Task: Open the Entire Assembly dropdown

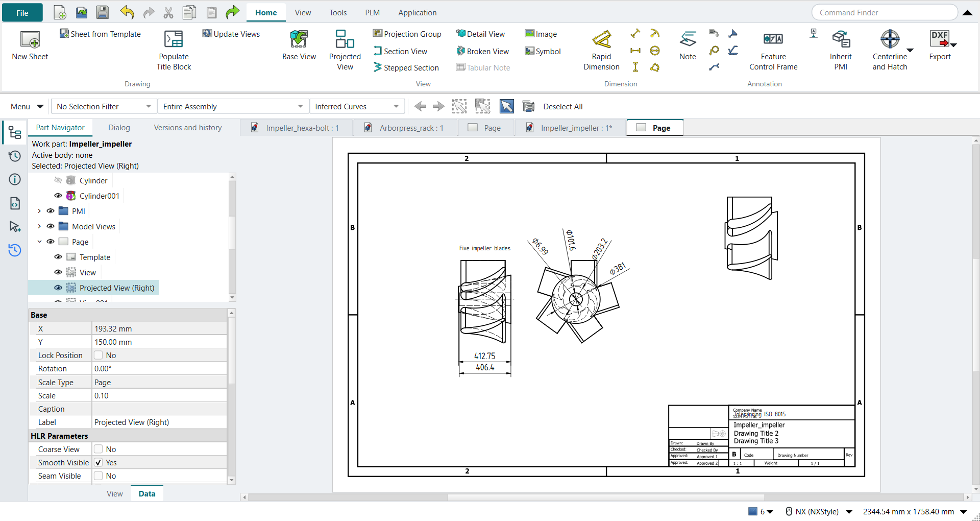Action: (x=233, y=106)
